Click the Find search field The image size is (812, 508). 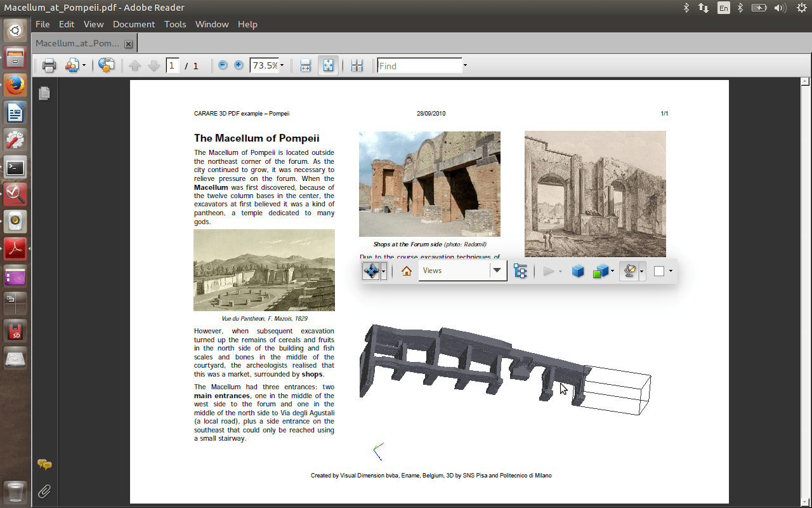coord(419,65)
